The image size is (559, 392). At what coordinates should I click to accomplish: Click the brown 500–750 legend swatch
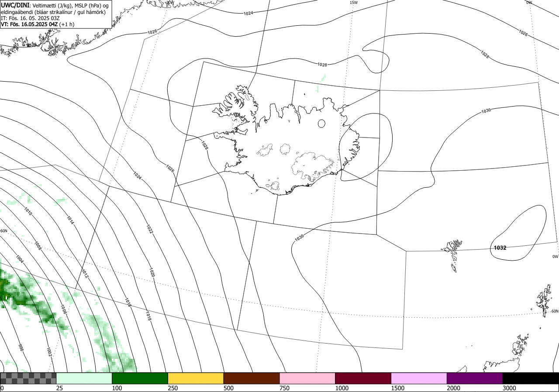[x=252, y=378]
